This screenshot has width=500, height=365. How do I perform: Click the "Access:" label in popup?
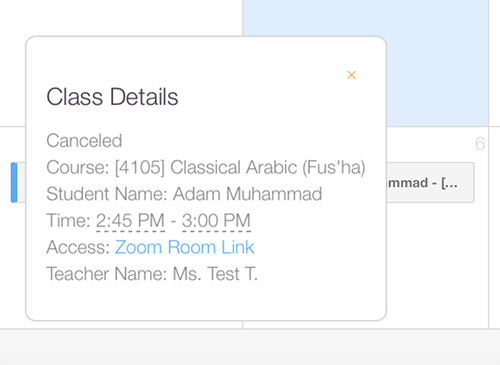click(78, 247)
